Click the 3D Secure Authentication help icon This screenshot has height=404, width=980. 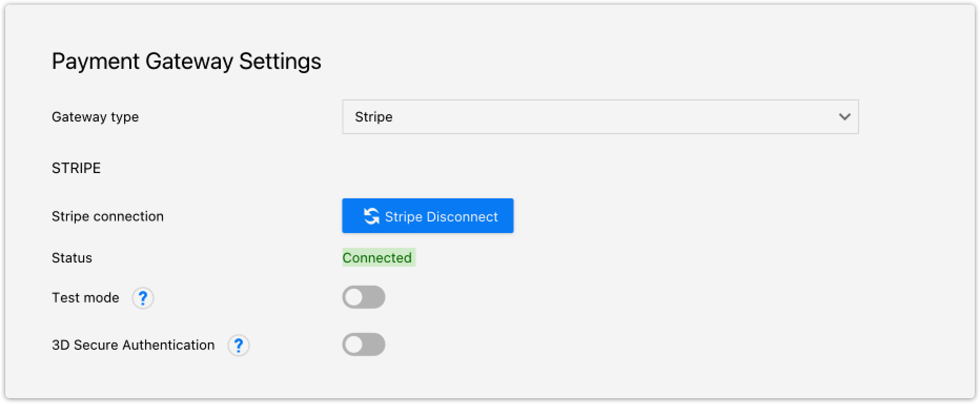click(238, 346)
